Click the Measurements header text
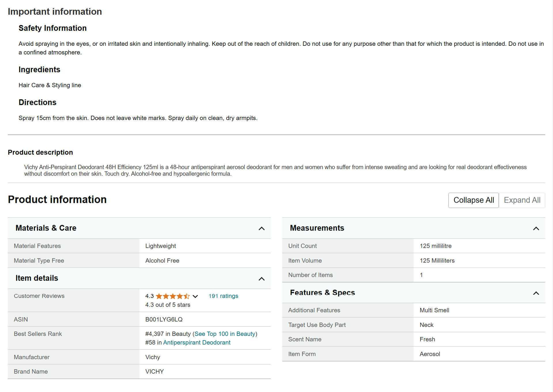Image resolution: width=553 pixels, height=392 pixels. click(x=317, y=228)
